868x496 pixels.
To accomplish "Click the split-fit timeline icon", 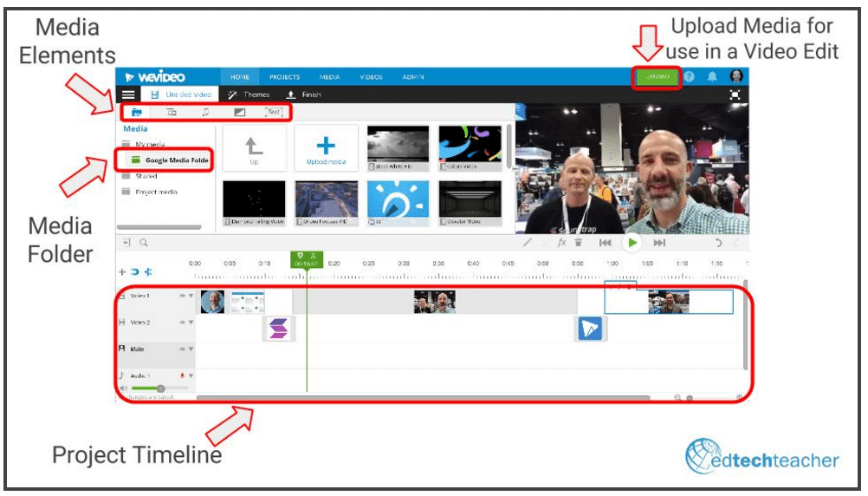I will tap(148, 272).
